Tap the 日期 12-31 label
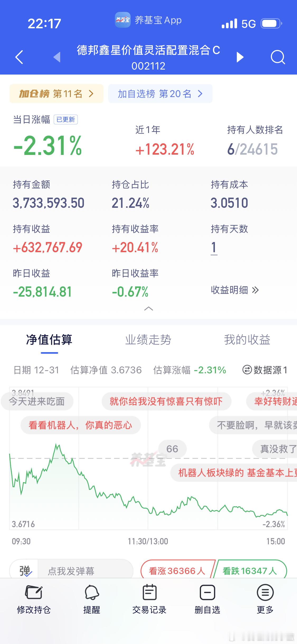Viewport: 297px width, 644px height. coord(36,370)
